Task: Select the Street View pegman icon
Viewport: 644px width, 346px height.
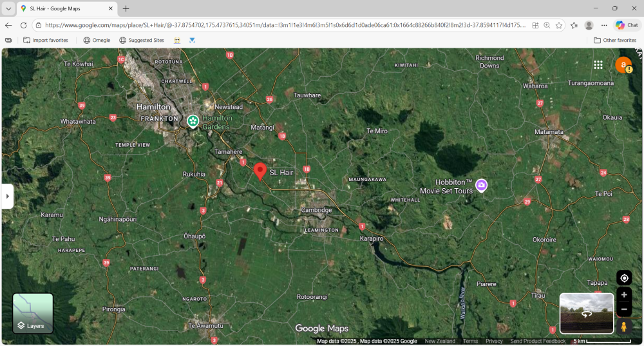Action: click(x=623, y=327)
